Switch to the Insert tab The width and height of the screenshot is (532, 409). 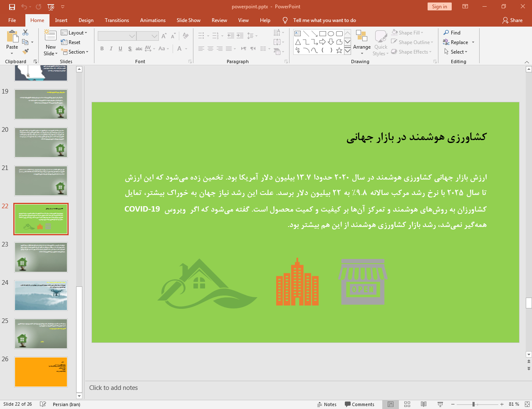pyautogui.click(x=61, y=20)
